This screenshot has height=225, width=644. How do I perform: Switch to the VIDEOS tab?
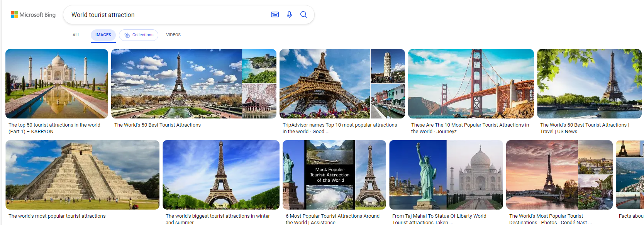click(x=173, y=35)
